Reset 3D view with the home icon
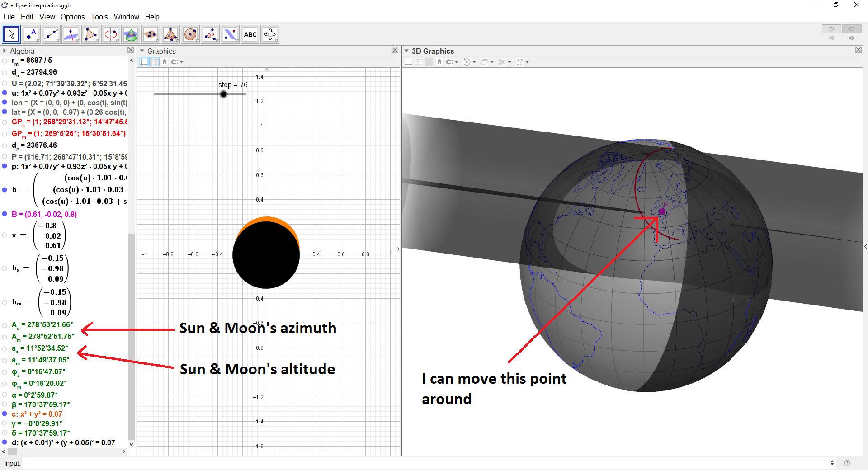The width and height of the screenshot is (868, 470). click(x=439, y=62)
